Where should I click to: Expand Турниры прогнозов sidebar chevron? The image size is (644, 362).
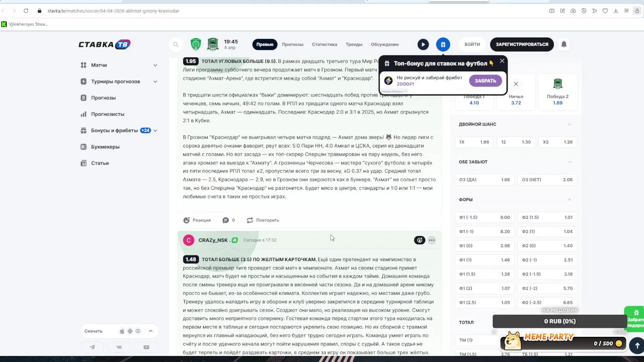click(155, 81)
